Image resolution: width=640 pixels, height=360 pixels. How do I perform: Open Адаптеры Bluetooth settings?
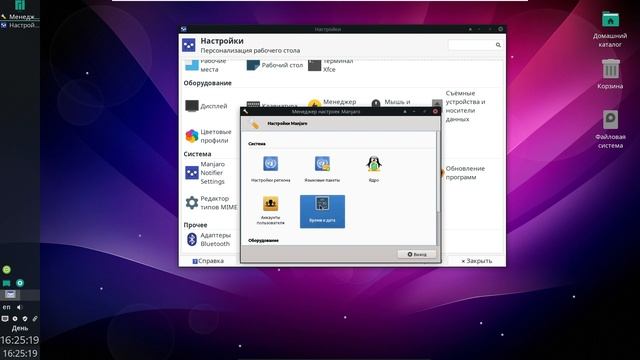click(209, 239)
